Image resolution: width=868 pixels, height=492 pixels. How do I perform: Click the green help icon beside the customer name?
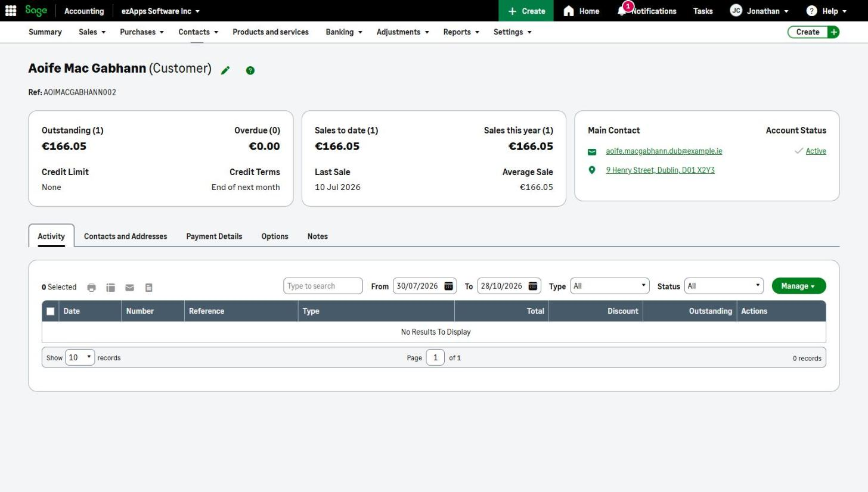[250, 70]
